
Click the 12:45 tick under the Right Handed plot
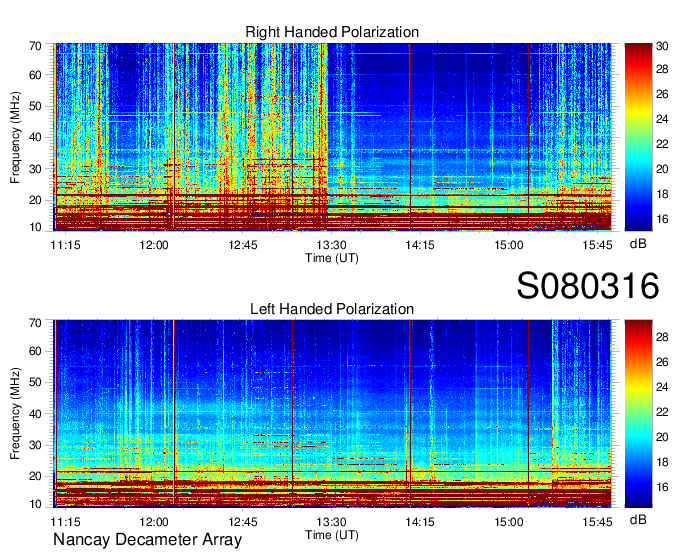pyautogui.click(x=243, y=245)
